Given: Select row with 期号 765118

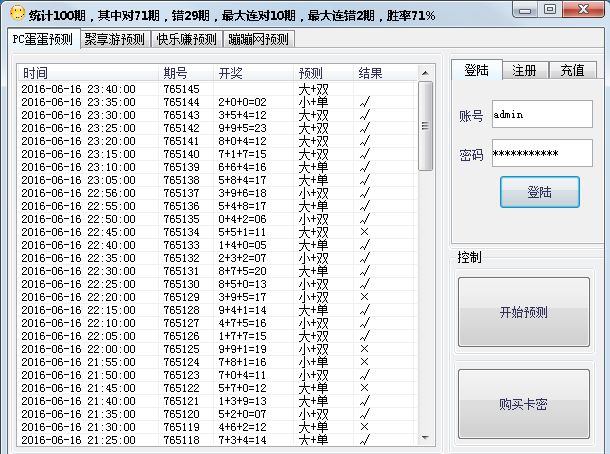Looking at the screenshot, I should coord(217,440).
